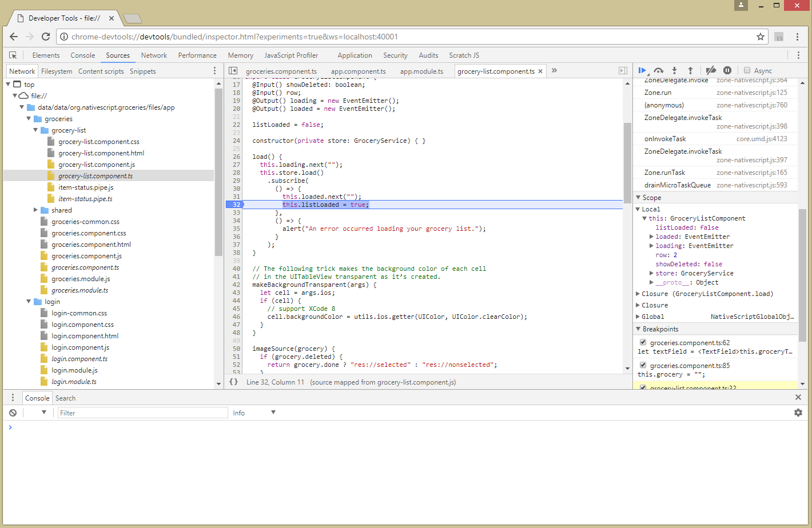
Task: Open groceries.component.ts editor tab
Action: (281, 71)
